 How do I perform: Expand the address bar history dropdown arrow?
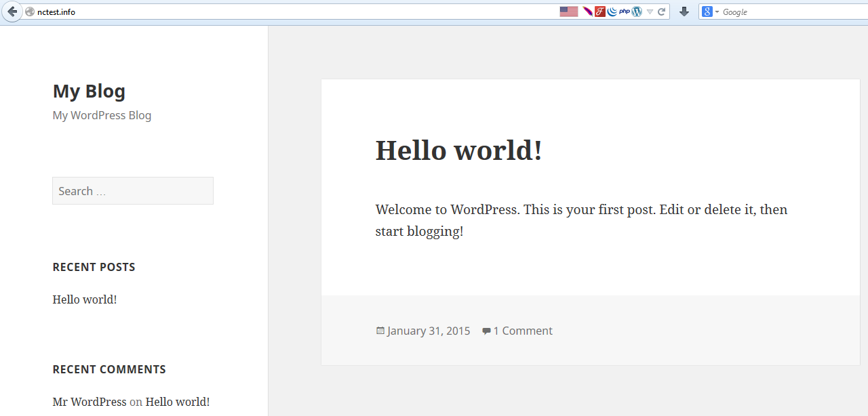pos(650,12)
